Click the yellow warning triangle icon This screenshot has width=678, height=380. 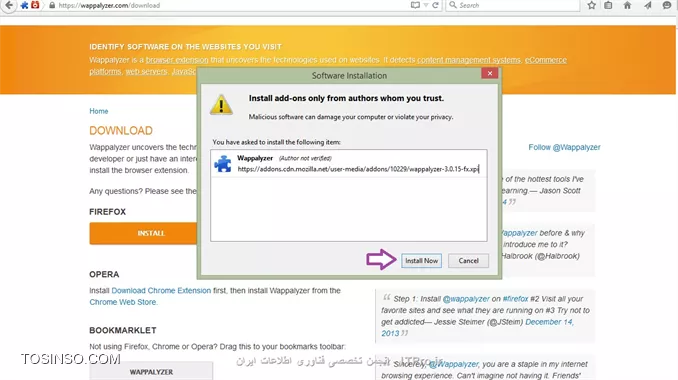(221, 105)
